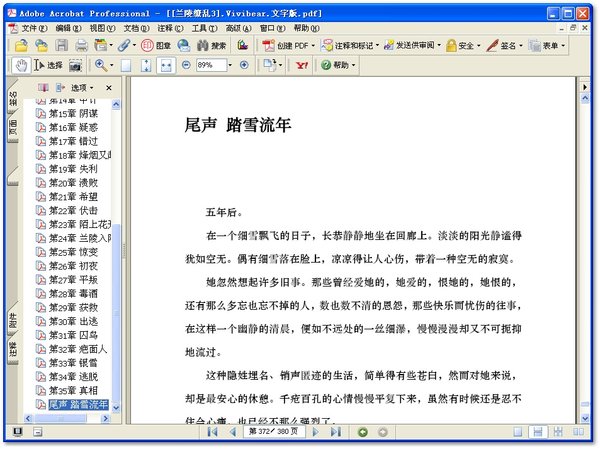The image size is (600, 449).
Task: Switch to Continuous Facing layout
Action: coord(558,432)
